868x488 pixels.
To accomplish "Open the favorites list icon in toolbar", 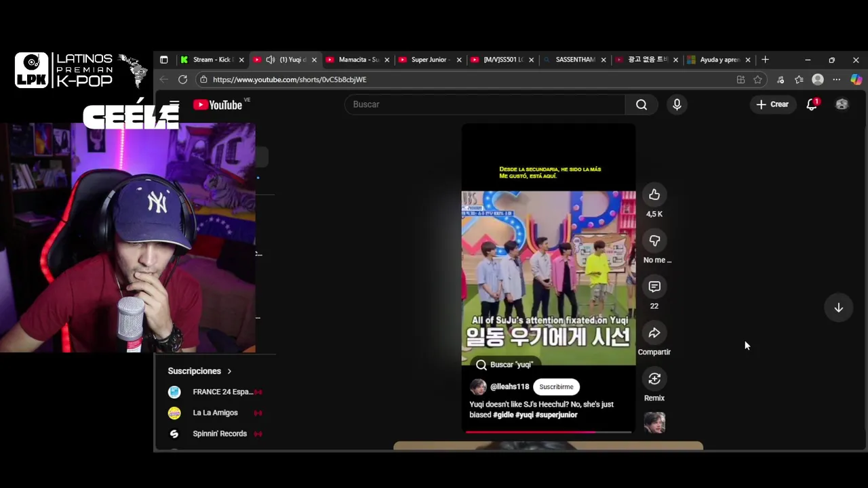I will coord(799,79).
